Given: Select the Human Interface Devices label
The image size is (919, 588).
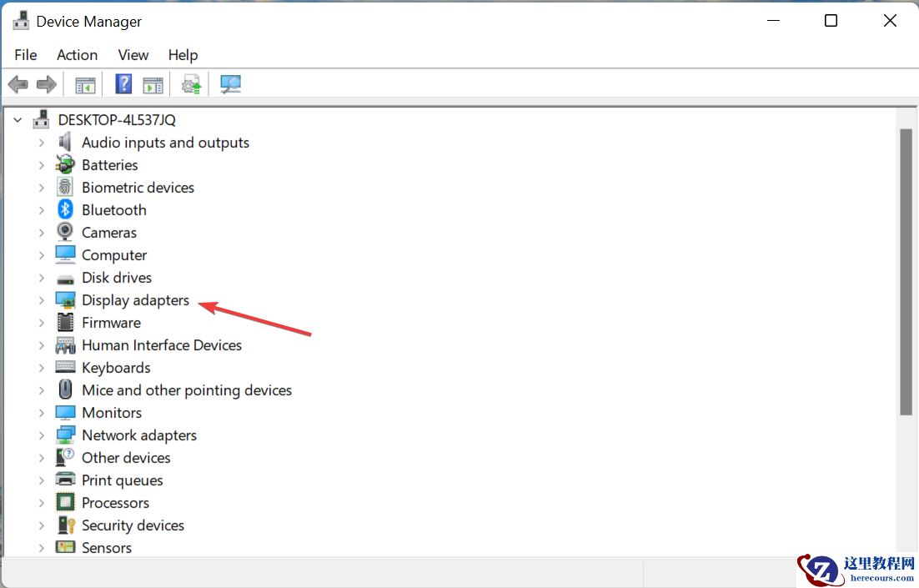Looking at the screenshot, I should (162, 344).
